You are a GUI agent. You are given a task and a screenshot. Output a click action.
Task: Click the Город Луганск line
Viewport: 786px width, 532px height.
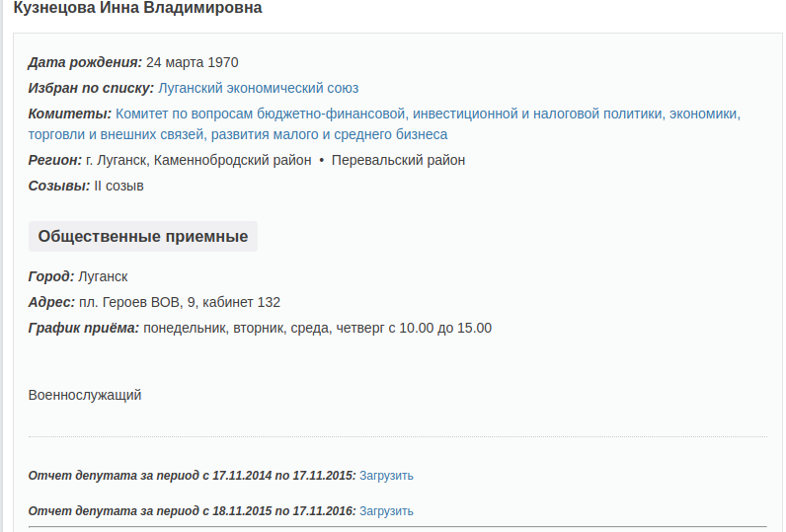(78, 276)
